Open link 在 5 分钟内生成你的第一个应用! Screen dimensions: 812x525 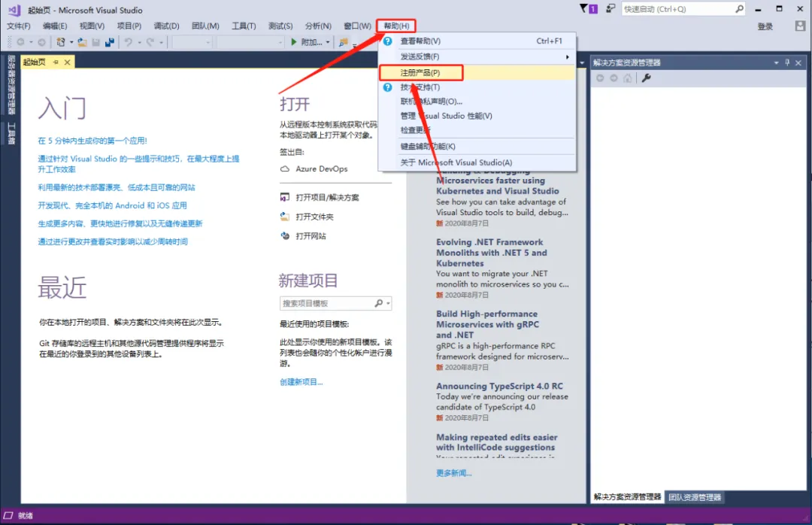(x=92, y=141)
